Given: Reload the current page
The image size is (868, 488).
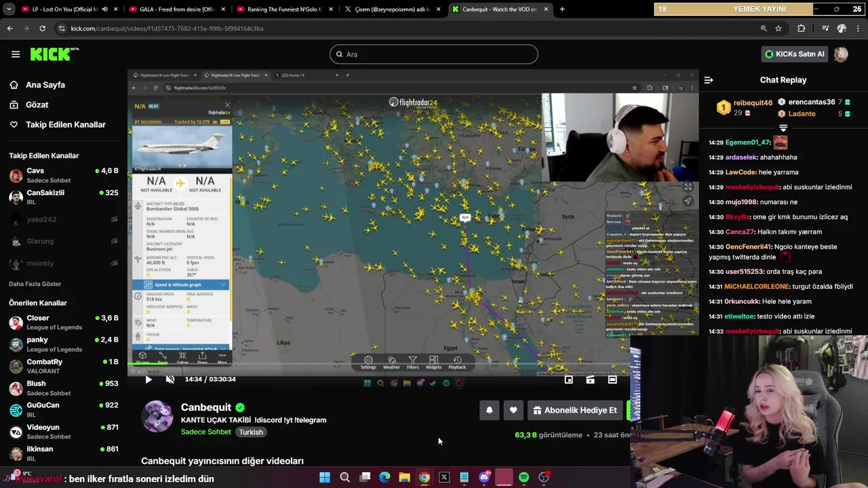Looking at the screenshot, I should click(42, 28).
